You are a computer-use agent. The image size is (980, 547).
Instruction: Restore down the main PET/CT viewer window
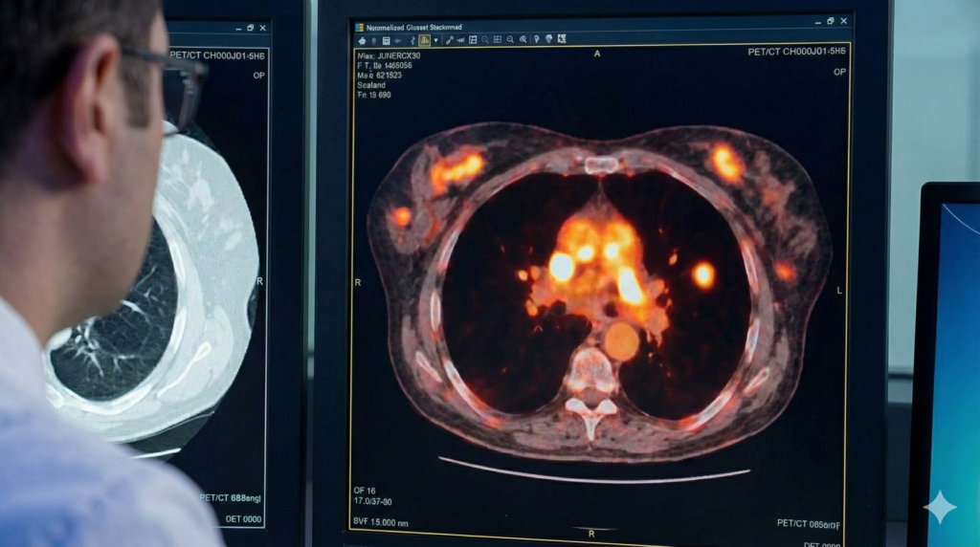(x=830, y=21)
